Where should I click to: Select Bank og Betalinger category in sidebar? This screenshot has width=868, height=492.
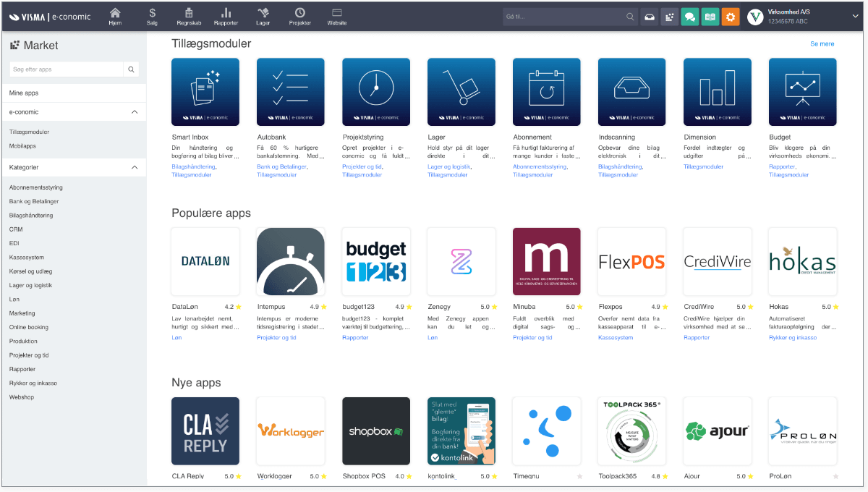[x=34, y=201]
